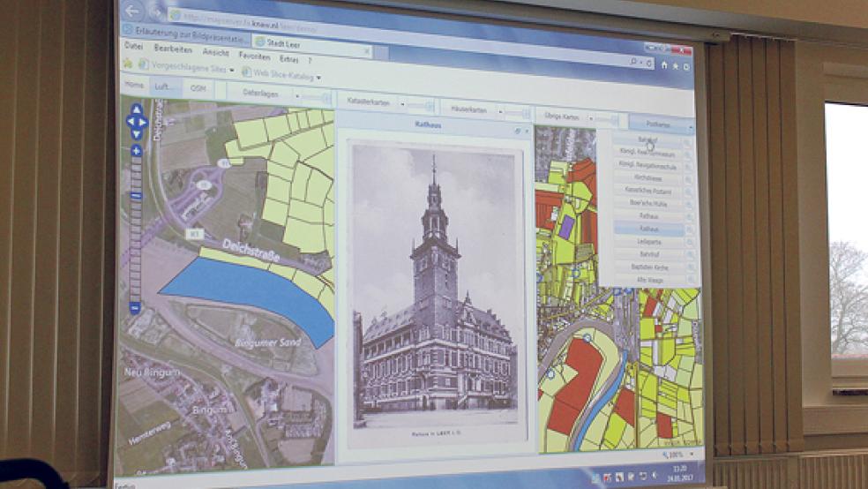
Task: Open the ? help menu
Action: pos(310,60)
